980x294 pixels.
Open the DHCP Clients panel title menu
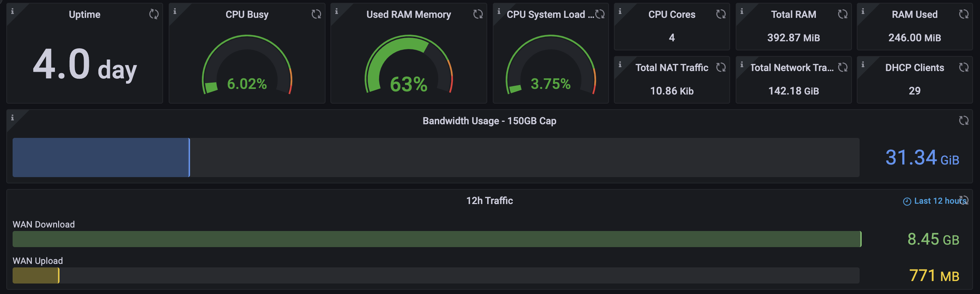click(x=915, y=68)
